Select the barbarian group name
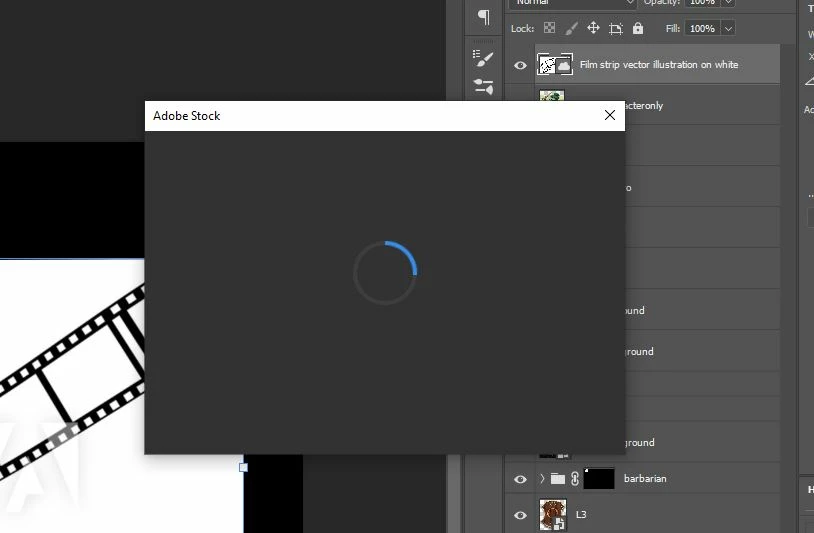This screenshot has height=533, width=814. tap(645, 479)
